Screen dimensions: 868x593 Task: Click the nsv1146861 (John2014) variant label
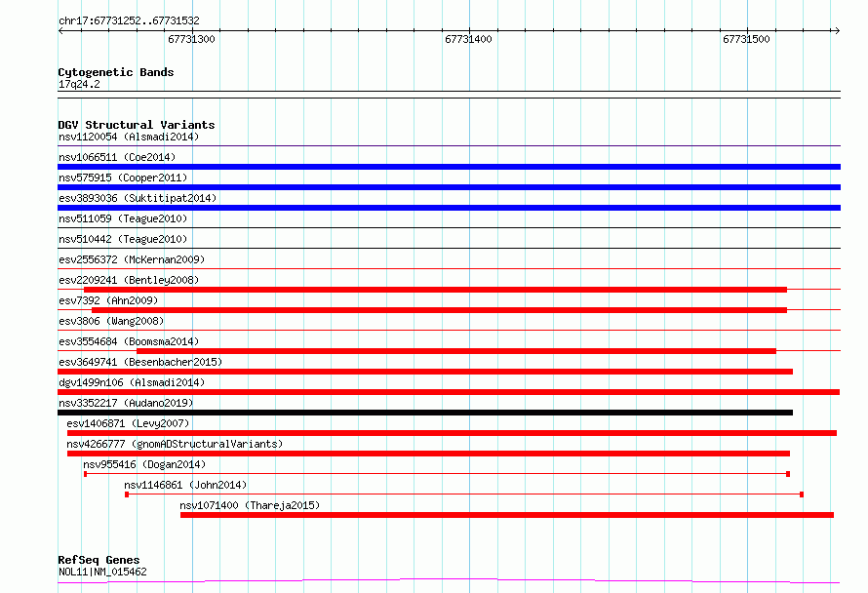[185, 485]
